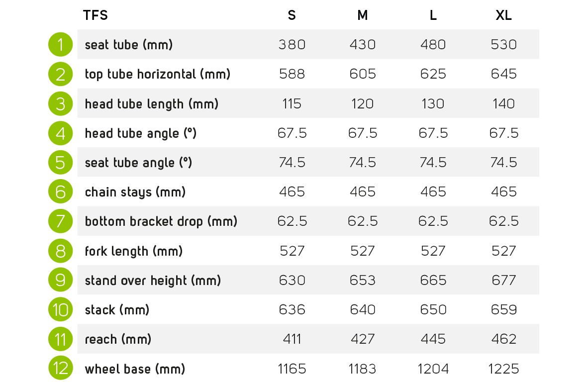
Task: Click the green number 6 circle icon
Action: [x=61, y=192]
